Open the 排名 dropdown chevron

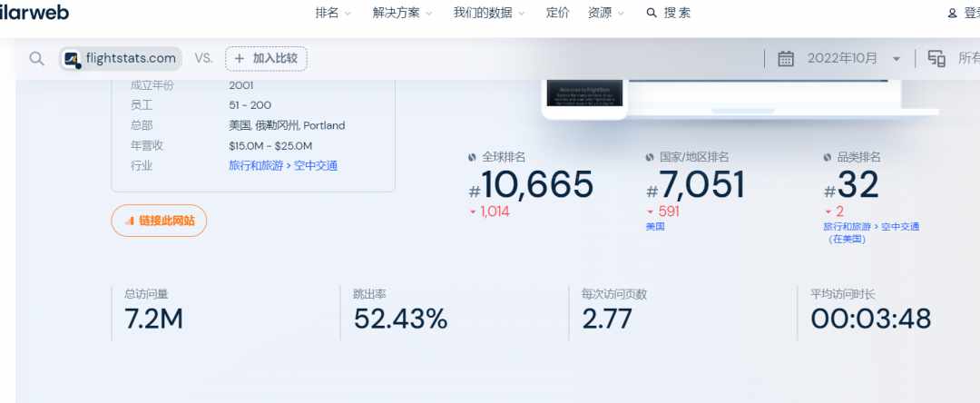pyautogui.click(x=348, y=13)
